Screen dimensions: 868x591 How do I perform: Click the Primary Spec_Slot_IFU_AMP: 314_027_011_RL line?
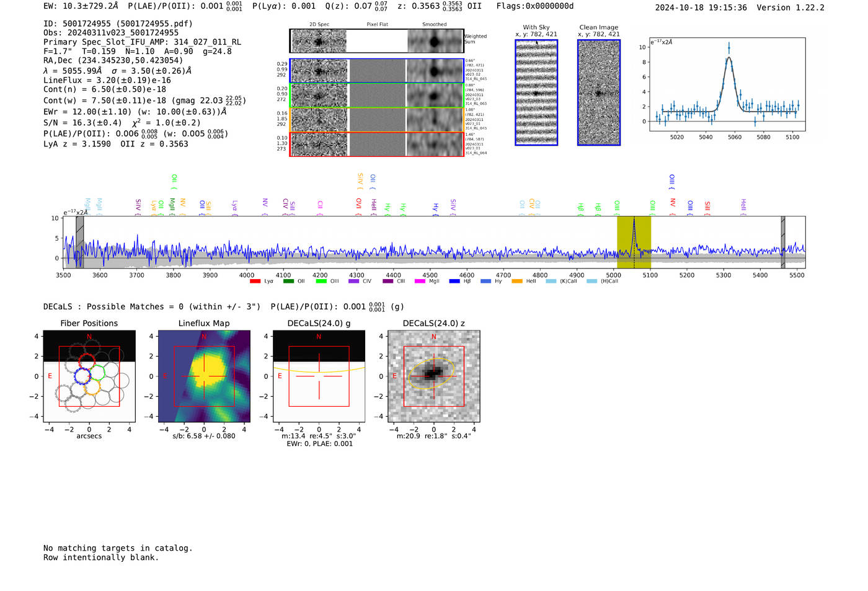143,42
